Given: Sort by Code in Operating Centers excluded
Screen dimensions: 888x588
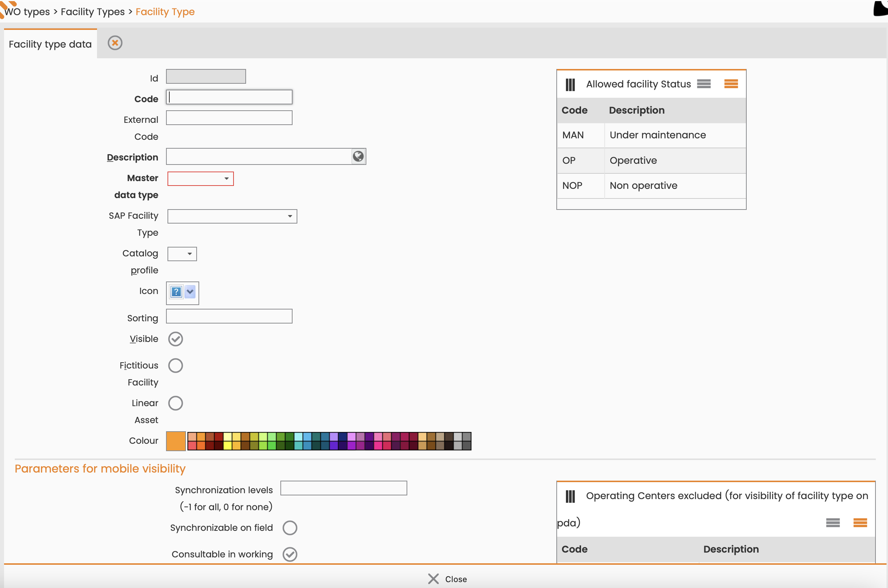Looking at the screenshot, I should click(x=574, y=549).
